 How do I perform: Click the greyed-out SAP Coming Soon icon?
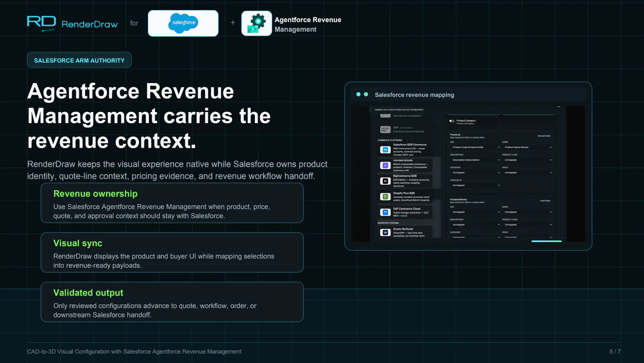[385, 129]
